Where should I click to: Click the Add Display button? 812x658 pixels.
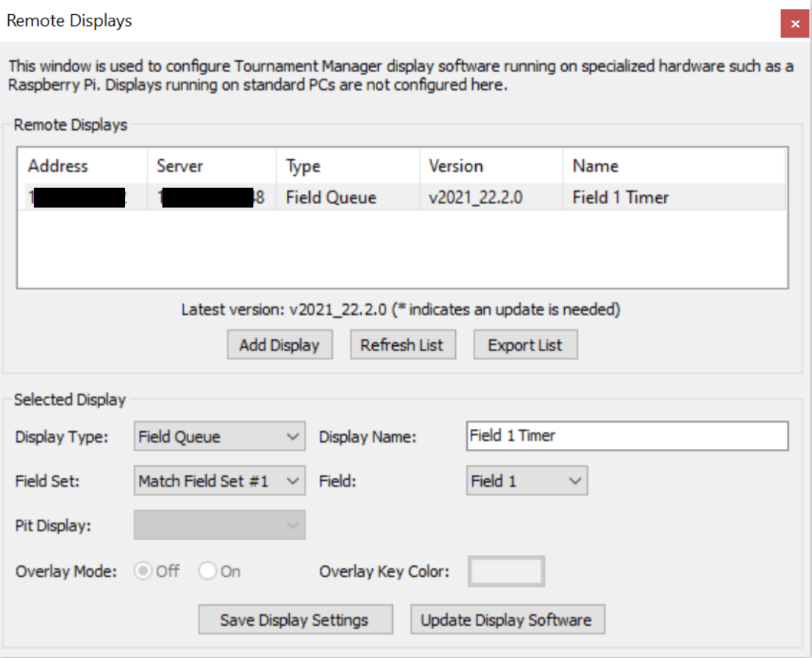pos(279,344)
